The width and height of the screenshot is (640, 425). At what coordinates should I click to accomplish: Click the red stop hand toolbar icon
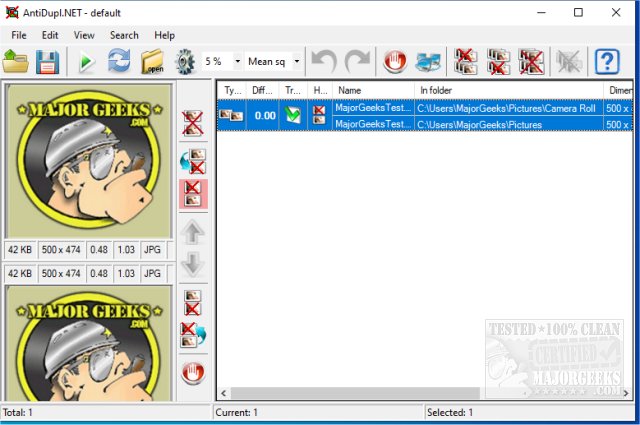coord(395,62)
